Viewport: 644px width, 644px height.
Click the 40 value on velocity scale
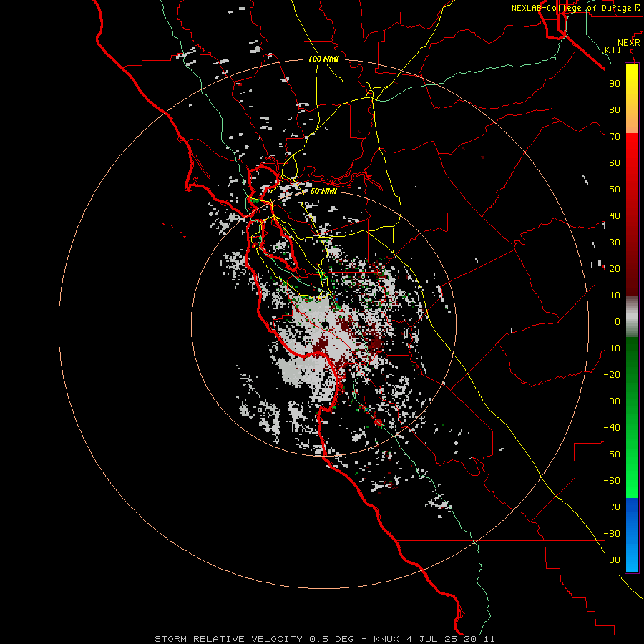615,216
